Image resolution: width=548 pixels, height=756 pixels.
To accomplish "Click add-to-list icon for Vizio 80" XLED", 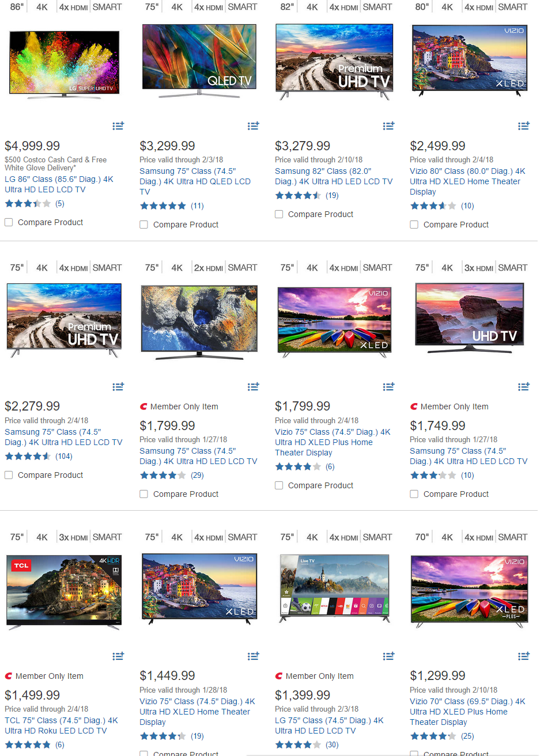I will point(524,126).
